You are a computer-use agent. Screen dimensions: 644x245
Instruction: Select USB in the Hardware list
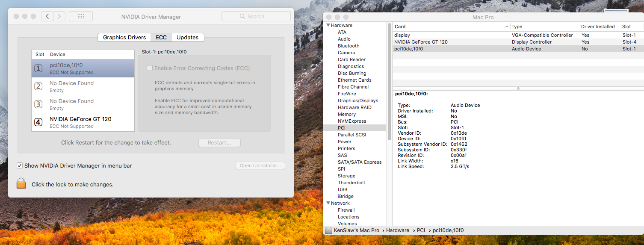pyautogui.click(x=343, y=189)
